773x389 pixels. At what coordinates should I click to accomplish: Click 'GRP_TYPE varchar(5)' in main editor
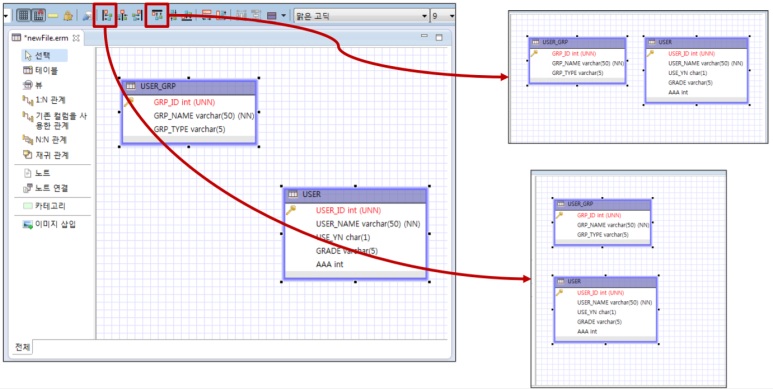click(189, 129)
